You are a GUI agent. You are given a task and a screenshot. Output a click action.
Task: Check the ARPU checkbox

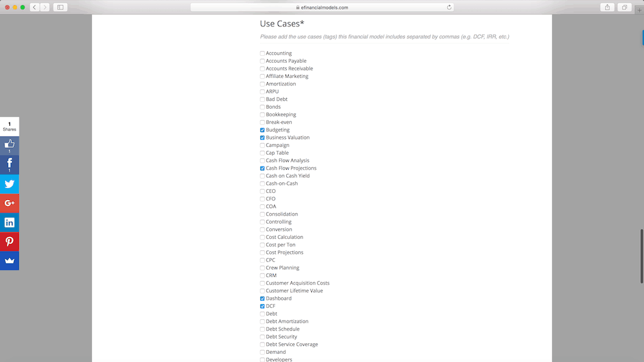[x=262, y=92]
